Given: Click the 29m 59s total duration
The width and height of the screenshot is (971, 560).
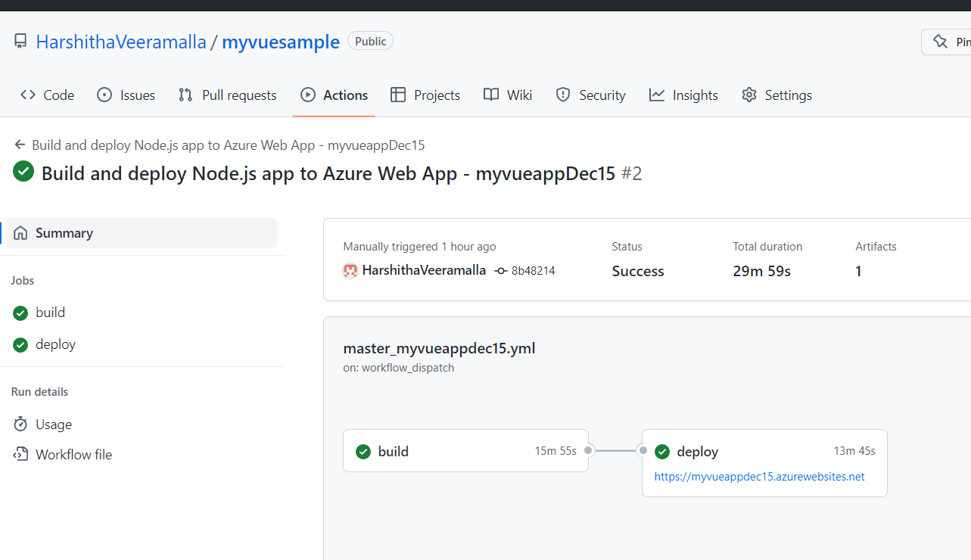Looking at the screenshot, I should click(762, 271).
